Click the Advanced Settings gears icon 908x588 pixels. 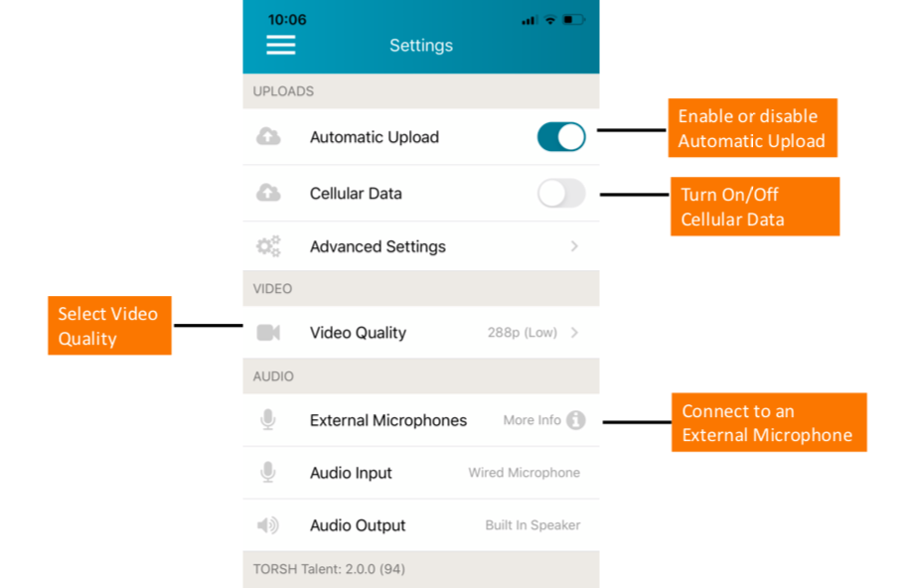[268, 246]
